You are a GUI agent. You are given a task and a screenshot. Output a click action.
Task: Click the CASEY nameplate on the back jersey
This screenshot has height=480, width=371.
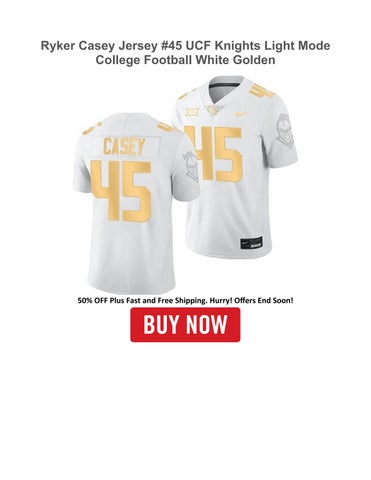coord(124,147)
